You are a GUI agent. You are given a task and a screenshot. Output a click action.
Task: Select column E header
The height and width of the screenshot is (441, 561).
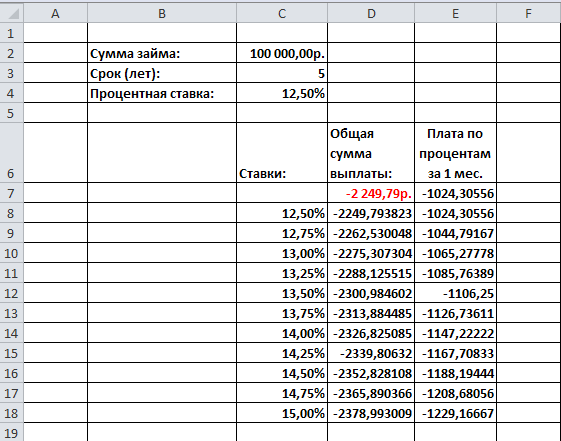(x=455, y=14)
